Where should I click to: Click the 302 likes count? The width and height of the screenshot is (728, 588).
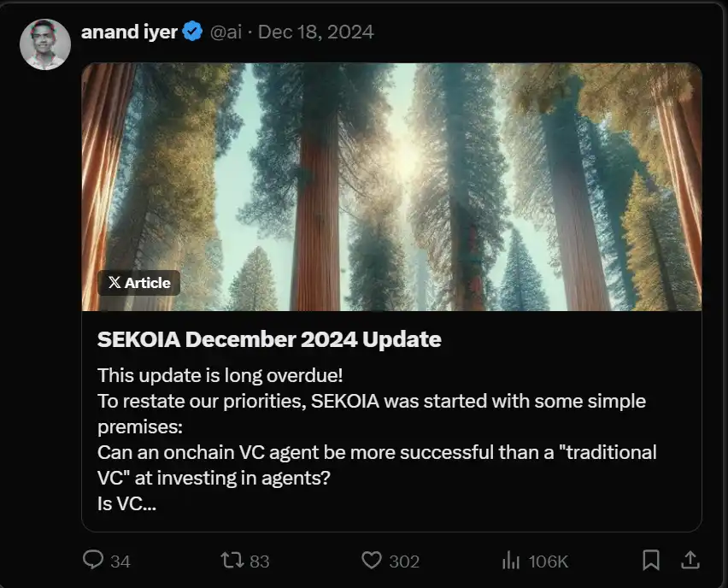(404, 562)
